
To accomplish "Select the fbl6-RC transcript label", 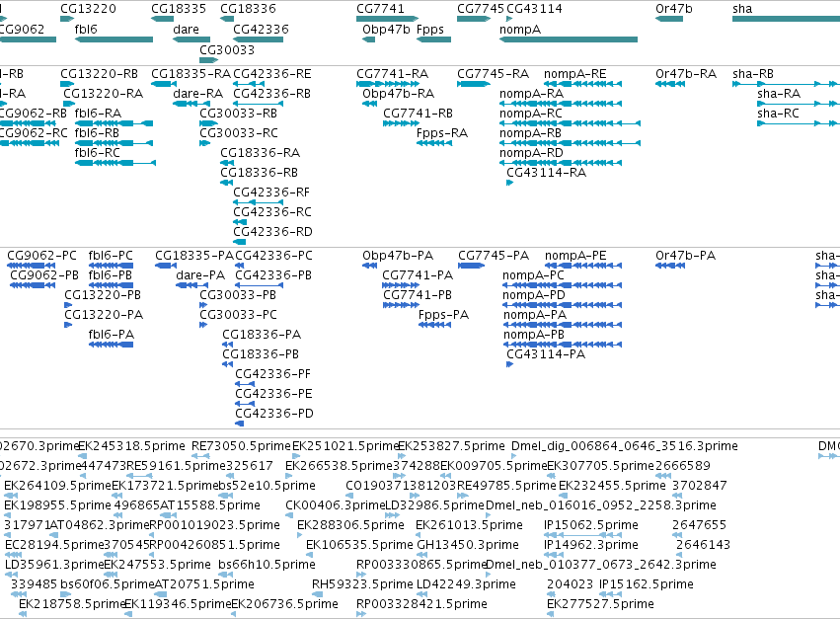I will (97, 153).
